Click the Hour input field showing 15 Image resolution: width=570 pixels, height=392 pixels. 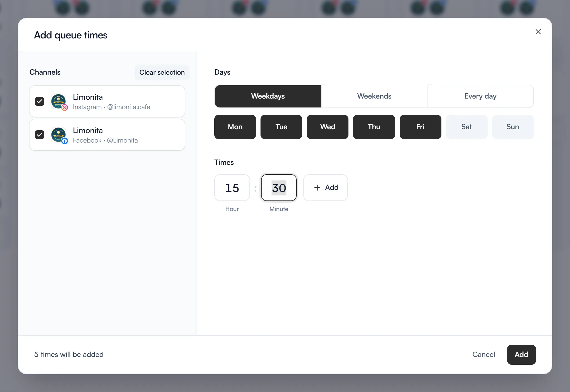tap(232, 188)
